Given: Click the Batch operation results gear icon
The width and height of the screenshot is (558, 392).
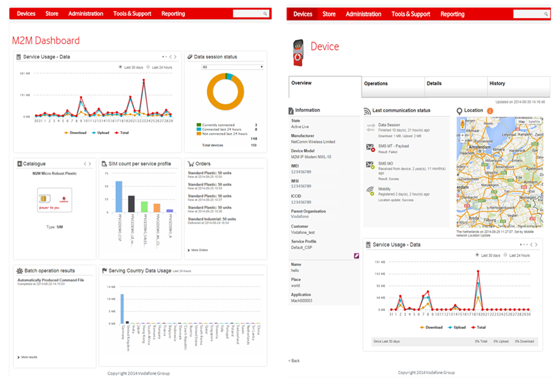Looking at the screenshot, I should 19,270.
